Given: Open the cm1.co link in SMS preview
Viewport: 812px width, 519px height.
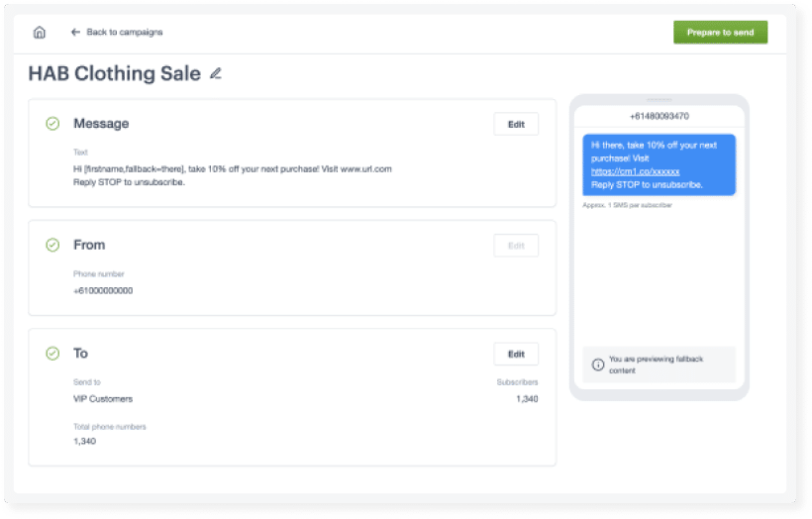Looking at the screenshot, I should click(635, 171).
